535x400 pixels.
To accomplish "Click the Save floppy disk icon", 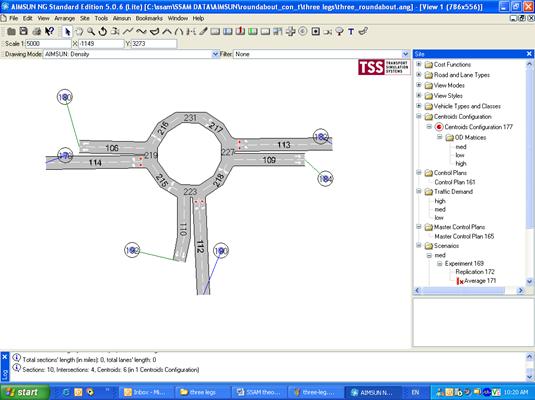I will (23, 31).
